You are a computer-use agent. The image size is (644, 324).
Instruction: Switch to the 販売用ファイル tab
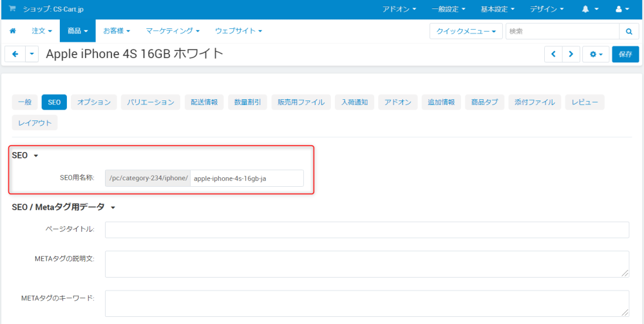301,102
